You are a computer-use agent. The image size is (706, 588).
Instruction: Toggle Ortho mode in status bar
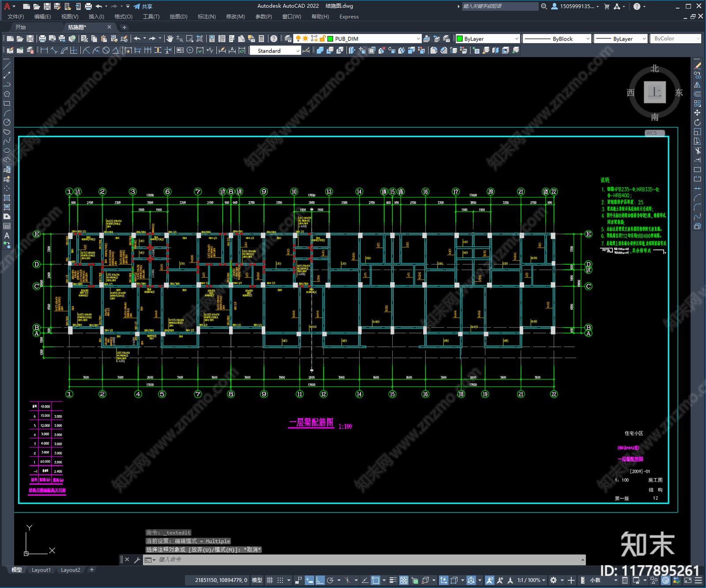pos(320,580)
